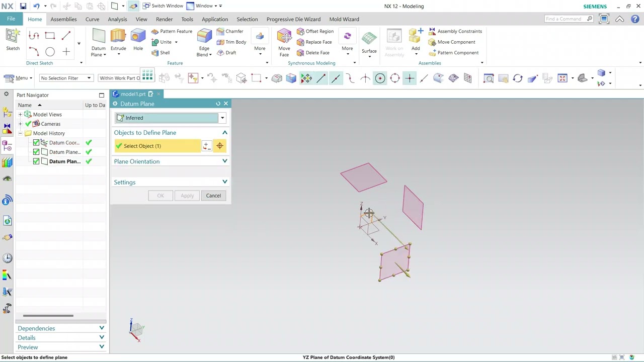Open Assembly Constraints
The width and height of the screenshot is (644, 362).
coord(455,31)
